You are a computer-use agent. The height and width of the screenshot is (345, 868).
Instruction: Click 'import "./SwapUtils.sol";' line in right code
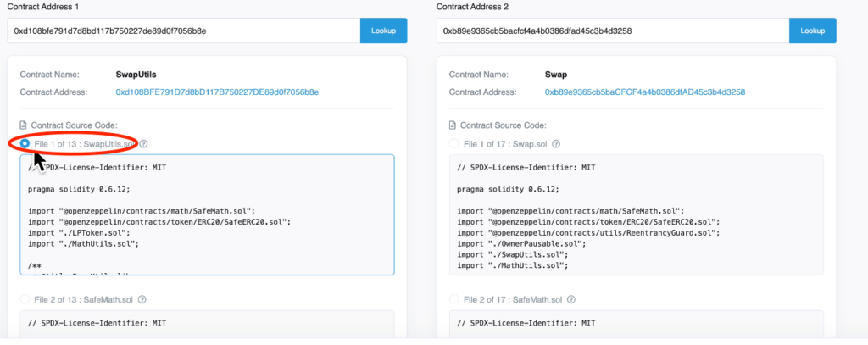tap(512, 255)
